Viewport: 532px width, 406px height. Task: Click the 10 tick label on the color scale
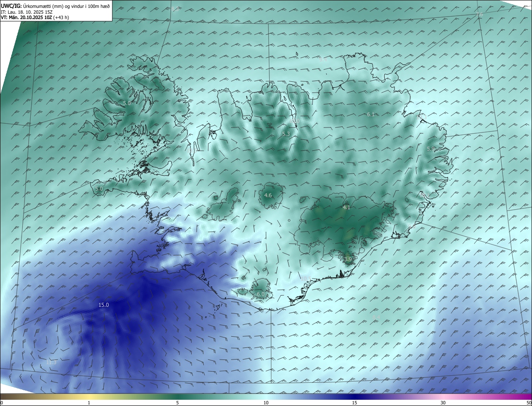pos(266,403)
